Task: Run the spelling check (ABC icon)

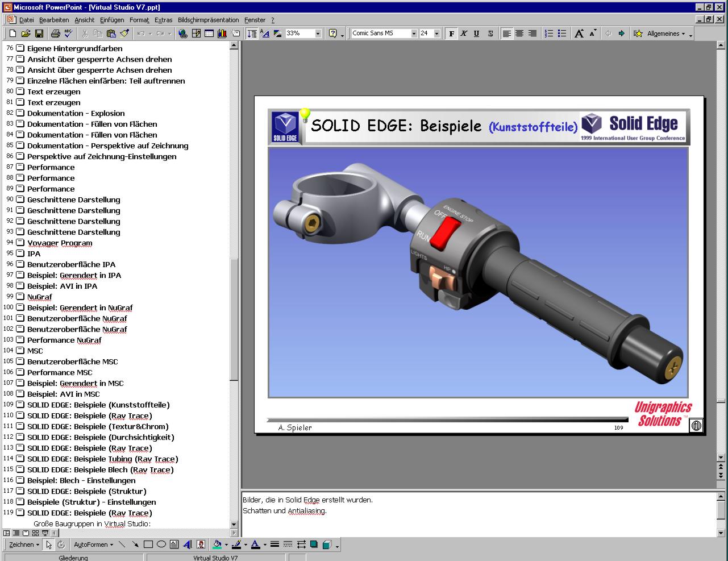Action: 68,34
